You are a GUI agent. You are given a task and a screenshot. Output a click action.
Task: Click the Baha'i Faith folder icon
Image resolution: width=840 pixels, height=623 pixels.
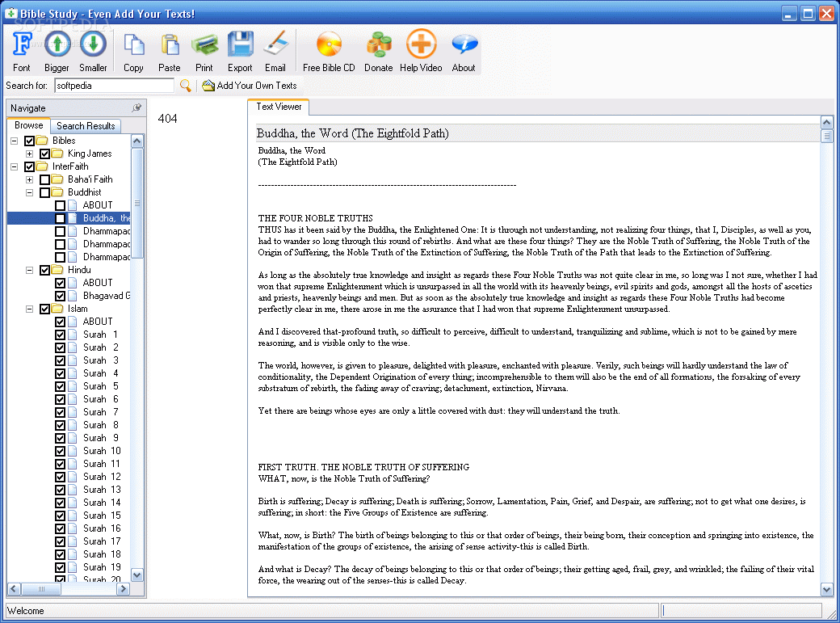click(57, 179)
